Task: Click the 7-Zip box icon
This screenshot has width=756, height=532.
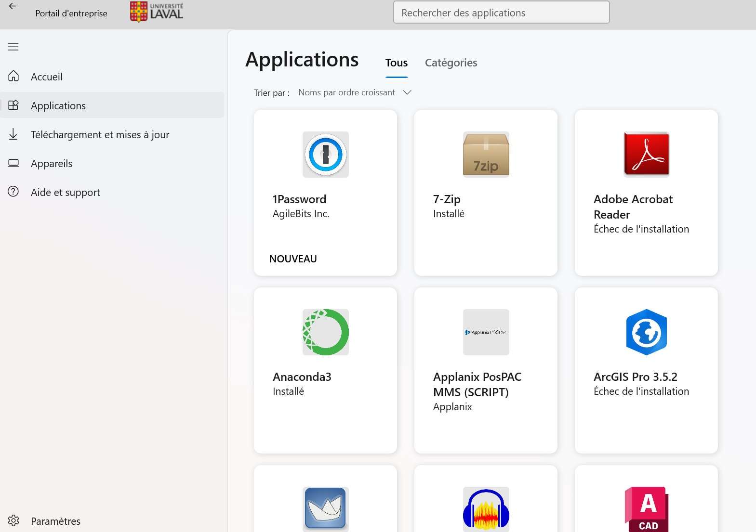Action: (486, 155)
